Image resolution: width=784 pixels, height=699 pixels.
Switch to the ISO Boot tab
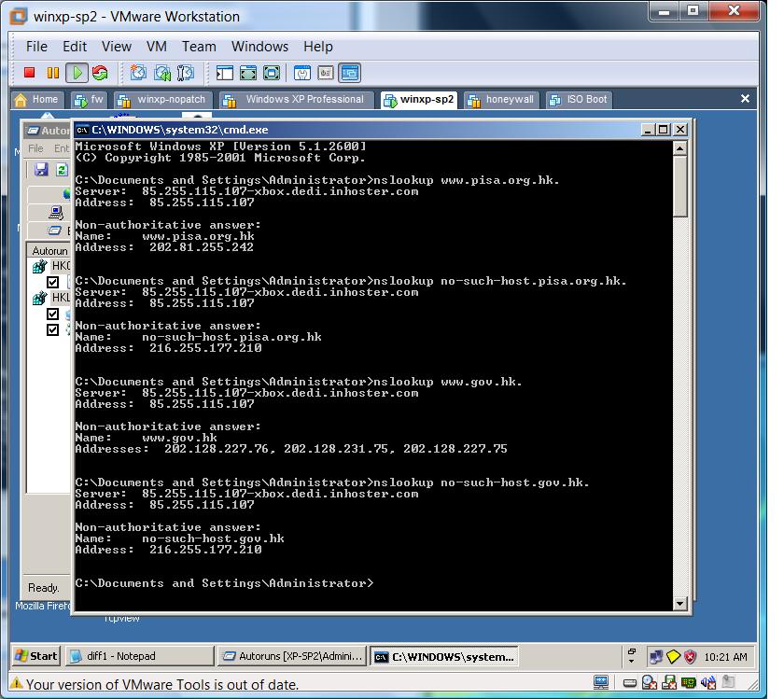579,100
